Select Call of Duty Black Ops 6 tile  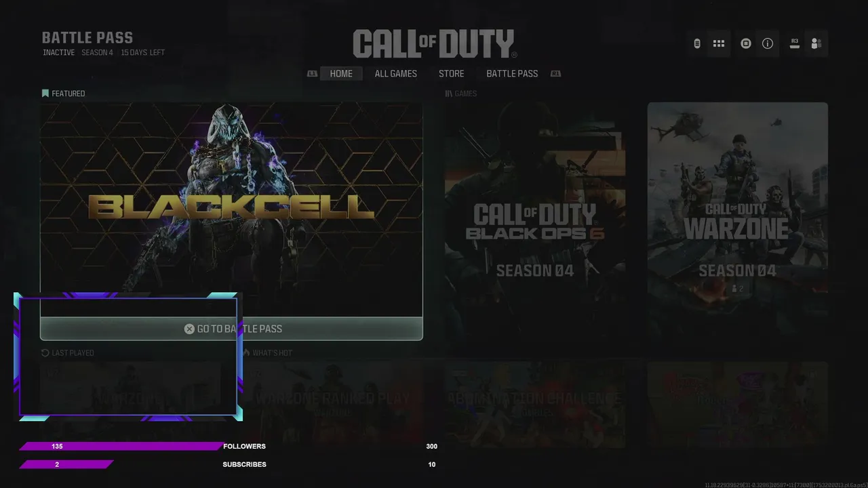point(535,230)
